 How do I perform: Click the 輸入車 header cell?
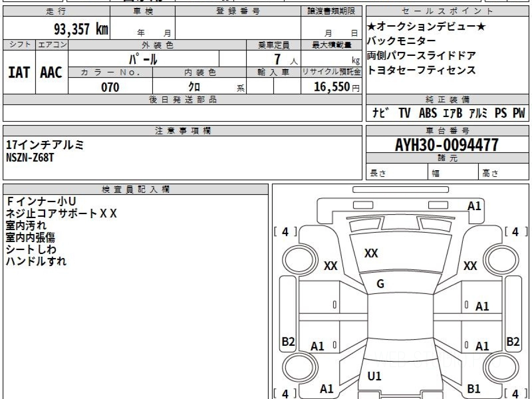(x=274, y=72)
